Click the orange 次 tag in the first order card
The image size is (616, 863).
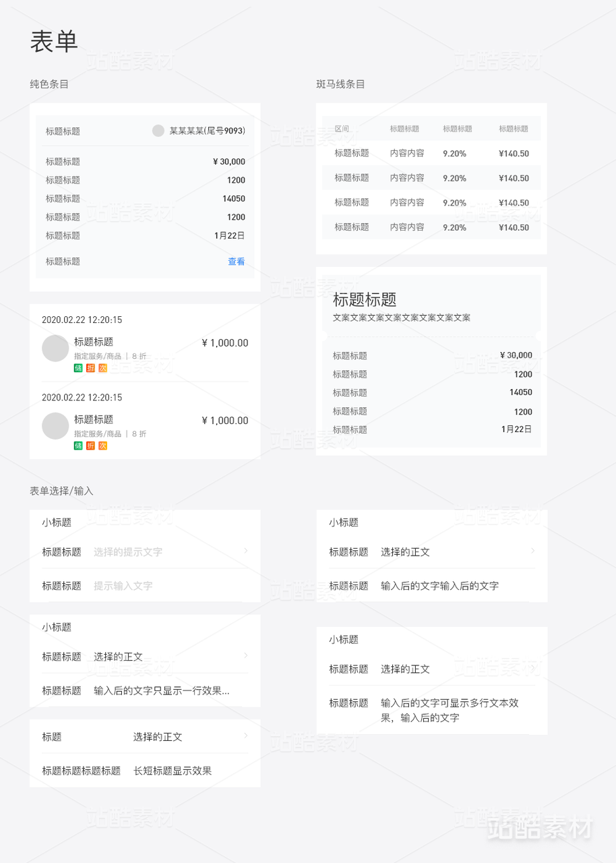click(103, 368)
